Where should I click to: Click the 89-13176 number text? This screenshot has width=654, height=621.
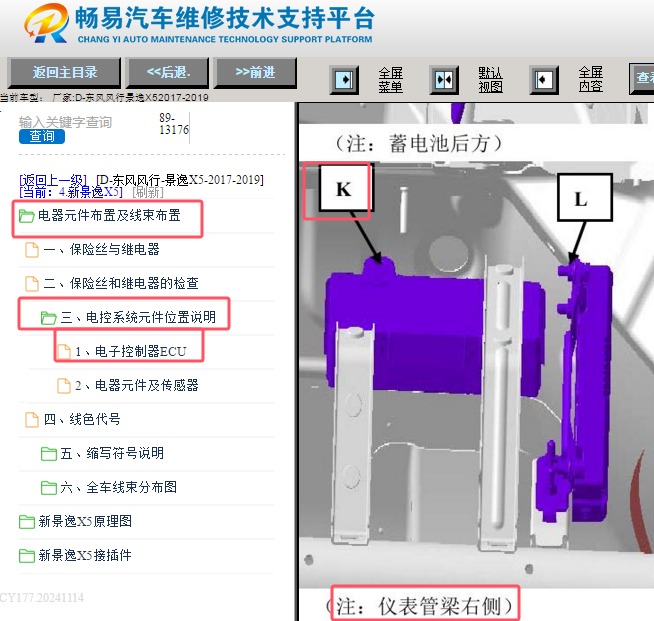pos(174,124)
